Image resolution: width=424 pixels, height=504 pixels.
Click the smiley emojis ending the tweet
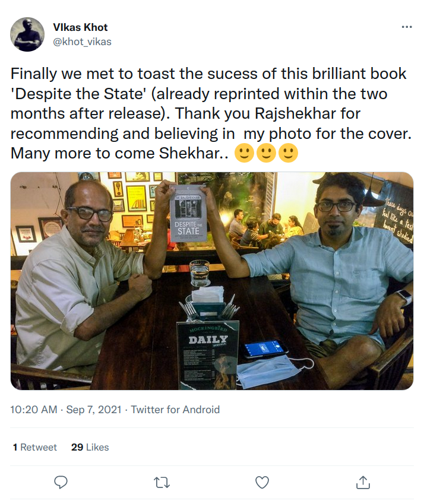(267, 153)
